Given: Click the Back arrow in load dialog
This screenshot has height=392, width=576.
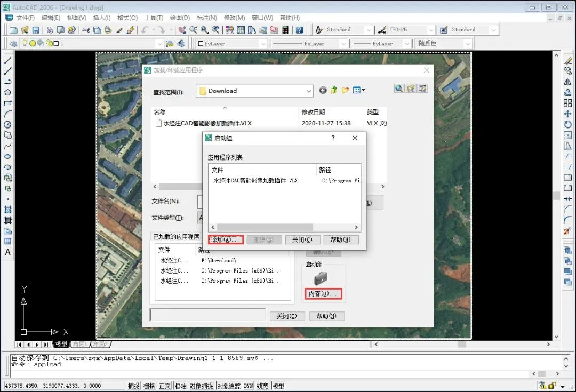Looking at the screenshot, I should 323,90.
